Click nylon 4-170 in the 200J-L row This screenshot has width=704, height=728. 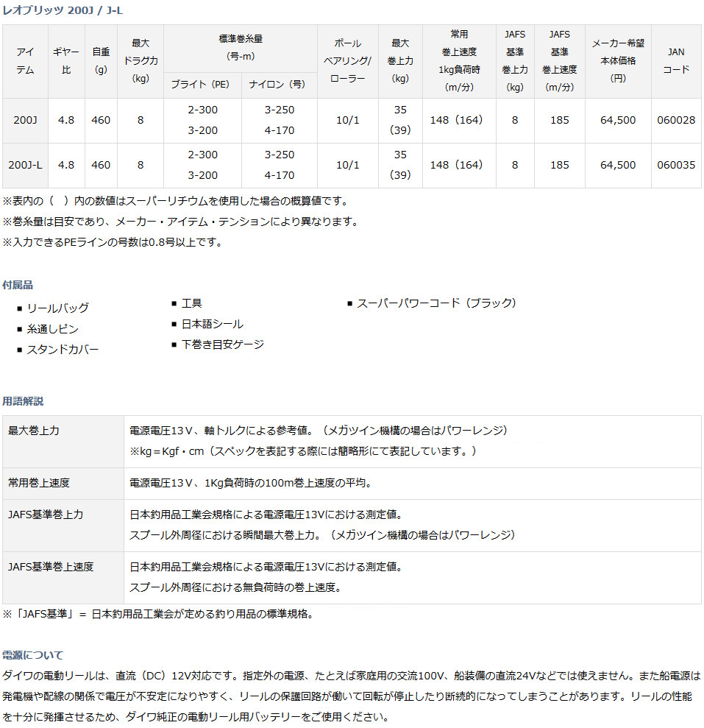coord(280,175)
